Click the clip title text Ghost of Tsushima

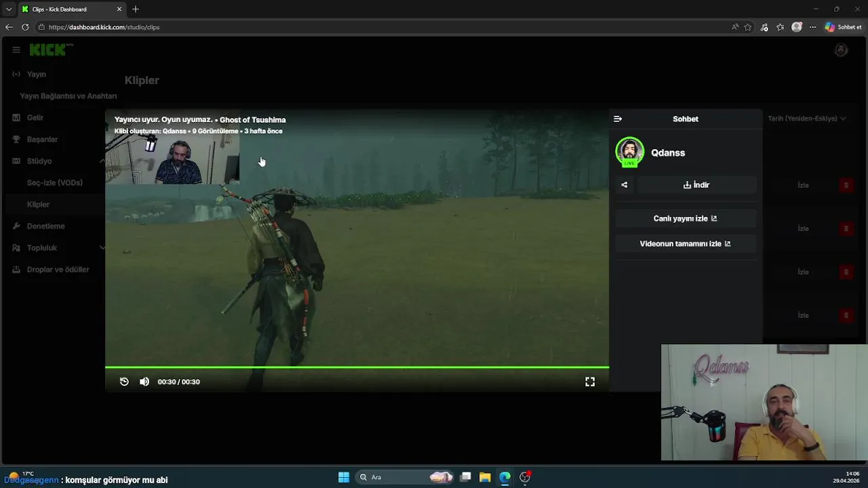(x=252, y=120)
